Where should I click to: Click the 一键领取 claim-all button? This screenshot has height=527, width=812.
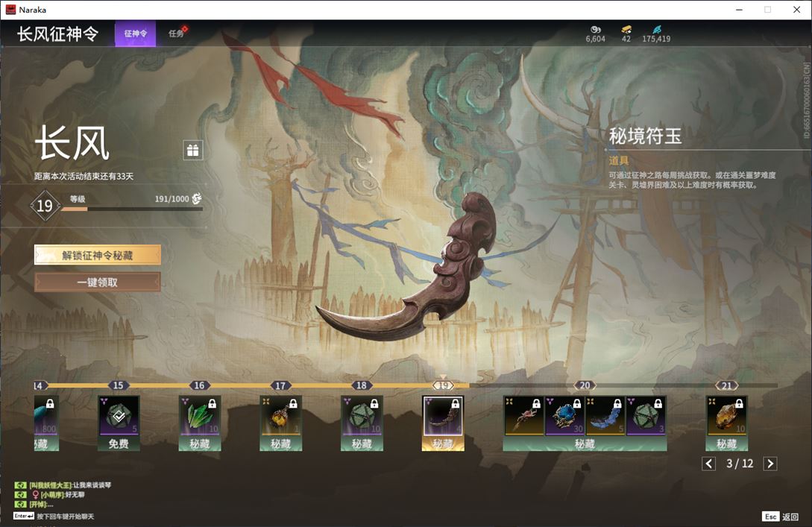tap(98, 283)
